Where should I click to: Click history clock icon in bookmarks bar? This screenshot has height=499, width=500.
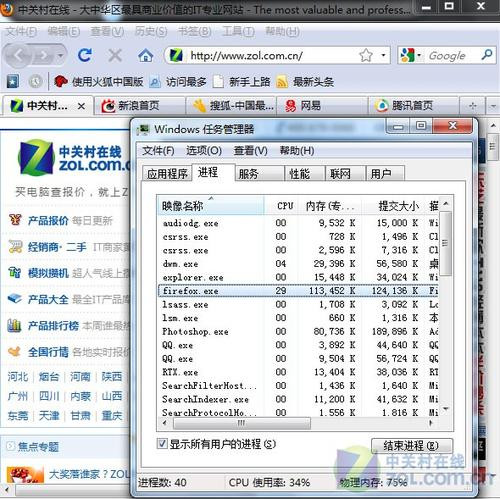coord(35,82)
